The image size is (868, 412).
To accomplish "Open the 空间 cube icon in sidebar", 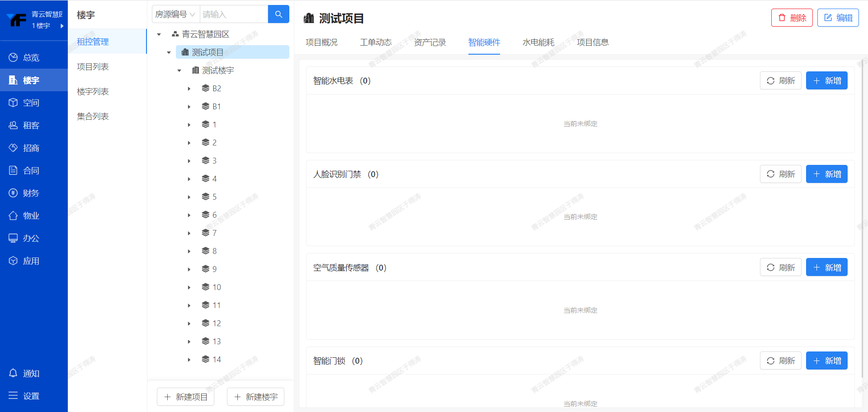I will [x=13, y=103].
